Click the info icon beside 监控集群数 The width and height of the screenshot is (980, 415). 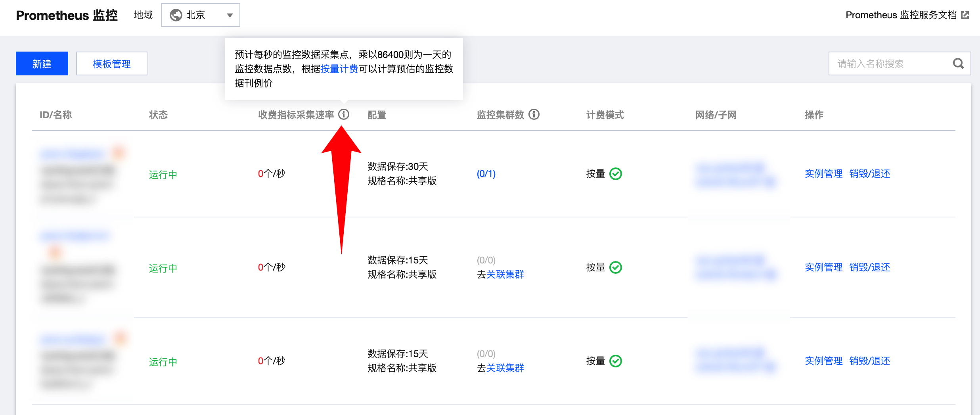tap(534, 115)
